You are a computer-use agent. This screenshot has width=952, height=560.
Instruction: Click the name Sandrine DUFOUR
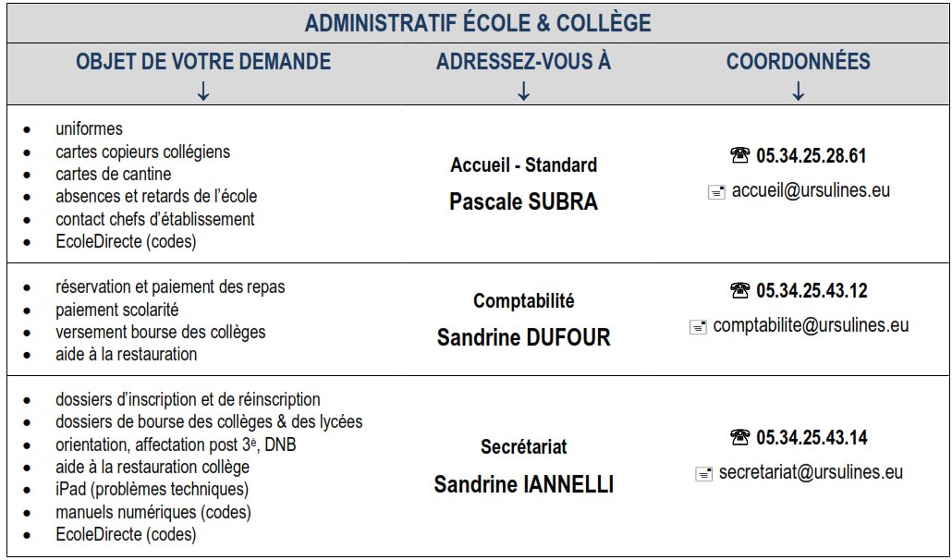click(x=523, y=338)
